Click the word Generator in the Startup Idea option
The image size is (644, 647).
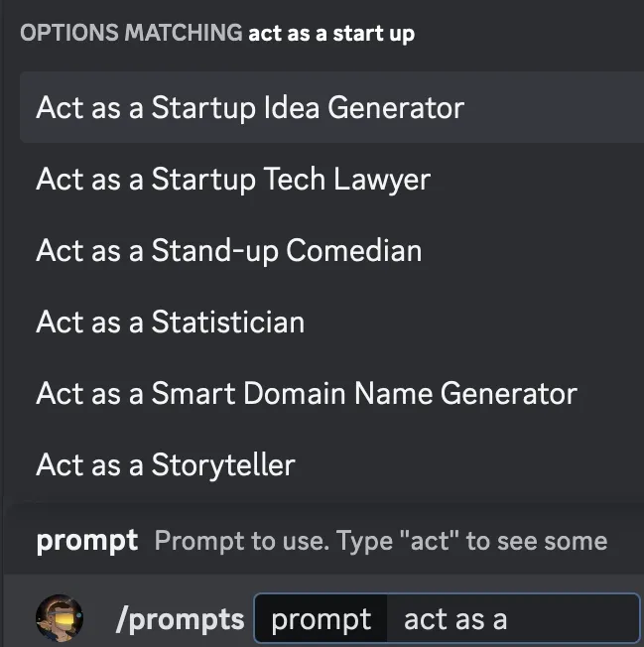point(403,107)
